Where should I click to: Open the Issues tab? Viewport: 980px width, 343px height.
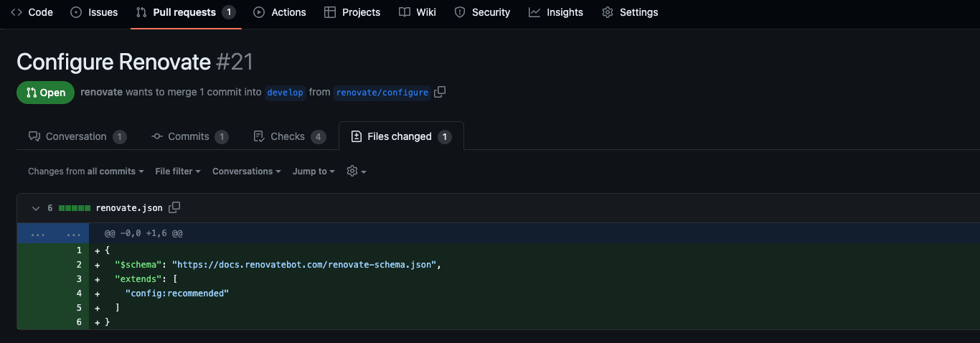pyautogui.click(x=94, y=12)
